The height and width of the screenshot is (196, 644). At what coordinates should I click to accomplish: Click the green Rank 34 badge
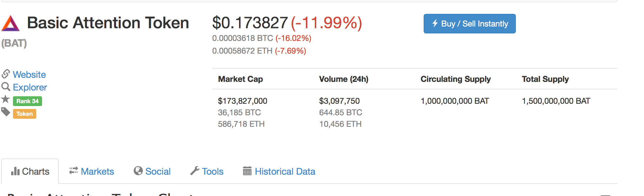27,101
